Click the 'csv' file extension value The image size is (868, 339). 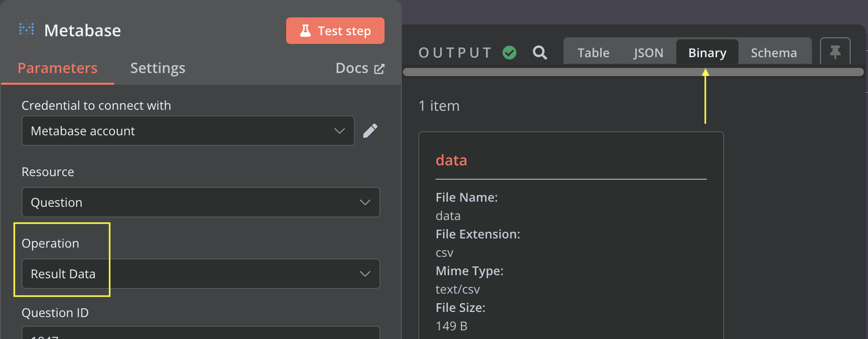pyautogui.click(x=445, y=253)
